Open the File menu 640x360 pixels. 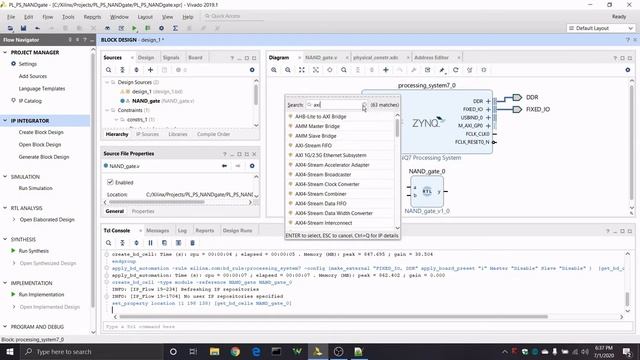[x=11, y=17]
